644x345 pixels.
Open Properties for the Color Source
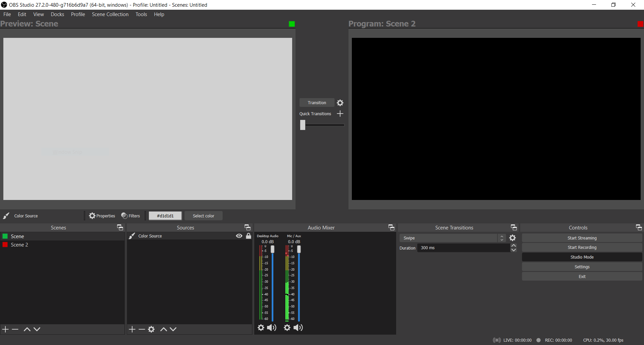(x=102, y=216)
